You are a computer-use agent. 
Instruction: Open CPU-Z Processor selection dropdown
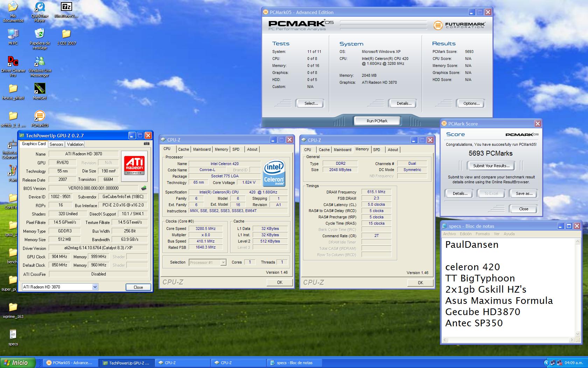(223, 263)
